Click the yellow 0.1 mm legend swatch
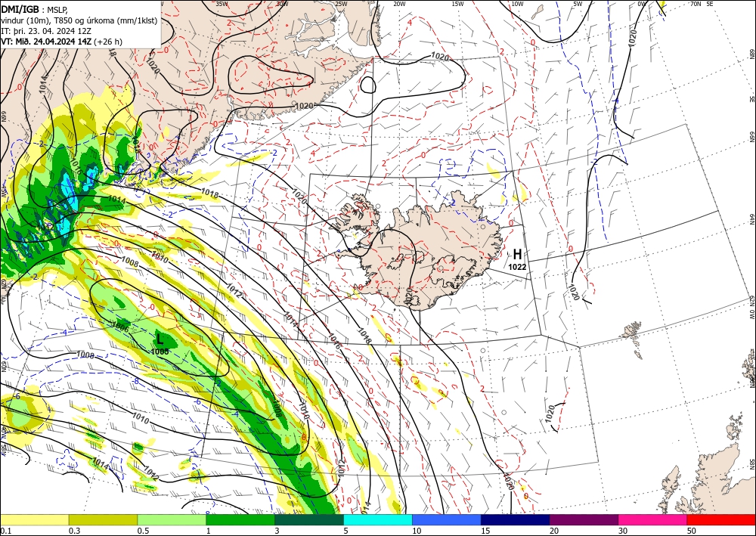 [x=34, y=520]
